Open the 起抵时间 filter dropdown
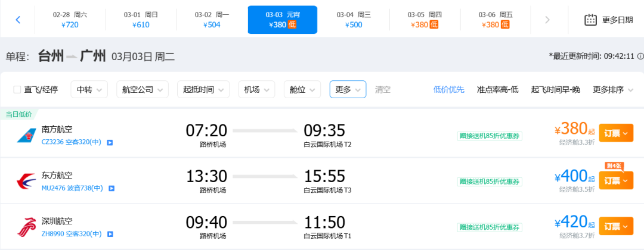Screen dimensions: 644x250 [203, 89]
